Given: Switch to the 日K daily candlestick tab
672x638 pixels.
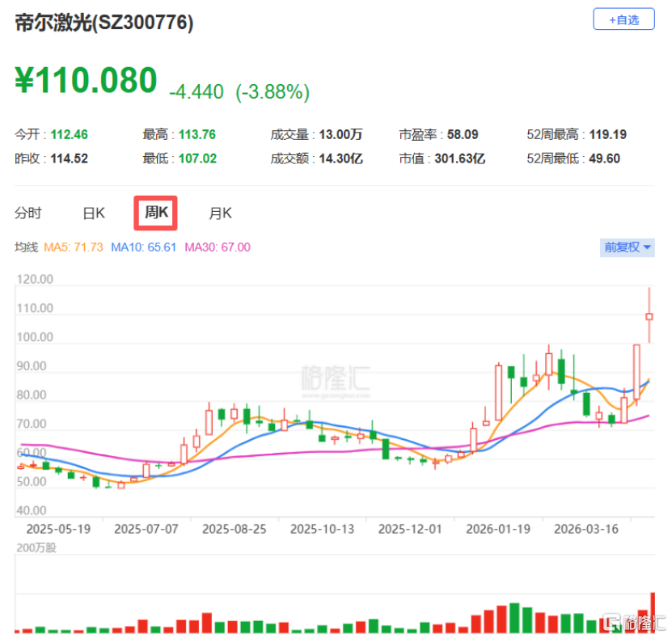Looking at the screenshot, I should tap(93, 212).
